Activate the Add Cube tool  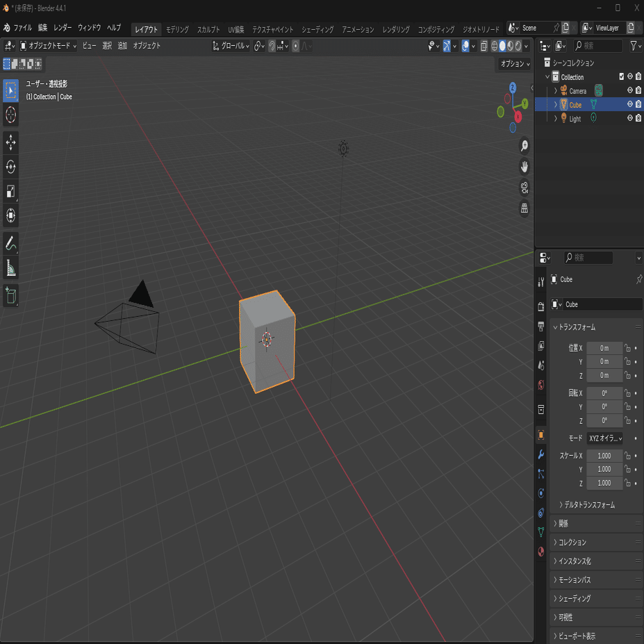point(11,296)
